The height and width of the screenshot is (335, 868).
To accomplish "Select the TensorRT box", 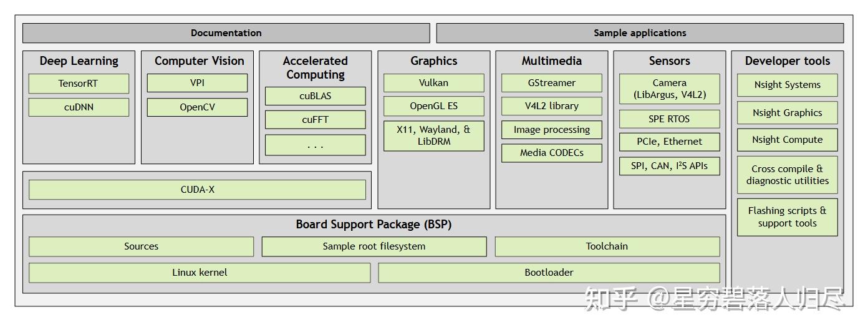I will coord(79,84).
